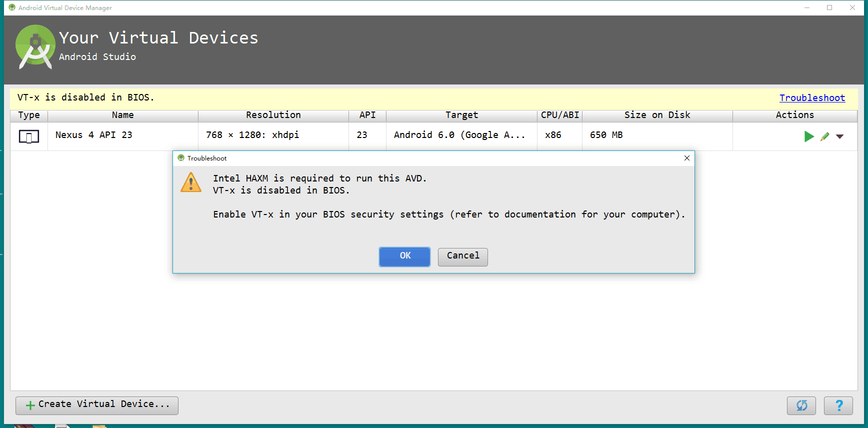Click the API 23 value cell
The width and height of the screenshot is (868, 428).
(367, 135)
